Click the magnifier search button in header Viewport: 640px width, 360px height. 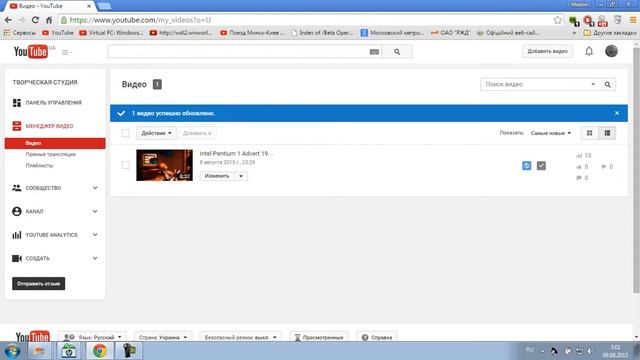click(397, 52)
